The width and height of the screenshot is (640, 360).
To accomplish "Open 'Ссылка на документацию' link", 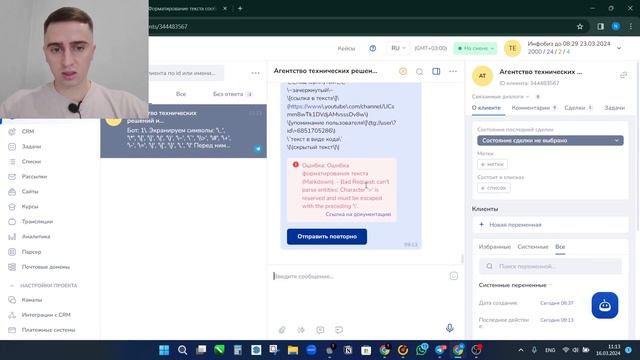I will point(358,214).
